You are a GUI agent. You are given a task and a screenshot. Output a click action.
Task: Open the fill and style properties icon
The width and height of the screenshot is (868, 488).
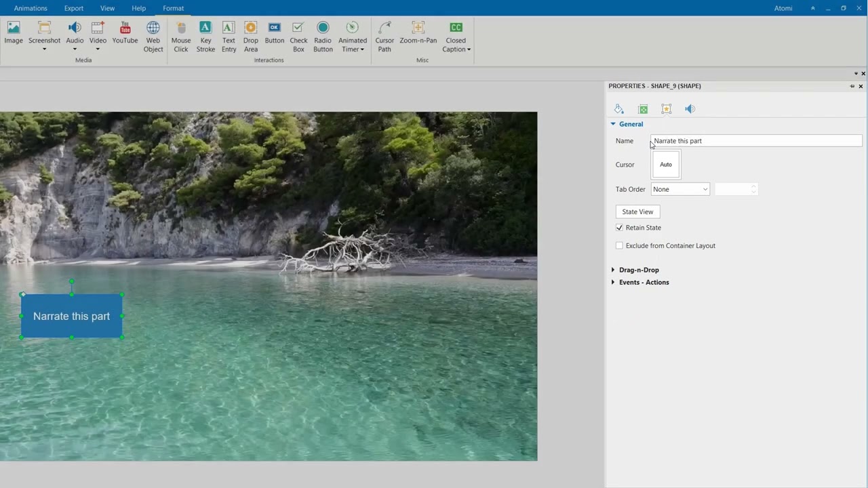(618, 109)
